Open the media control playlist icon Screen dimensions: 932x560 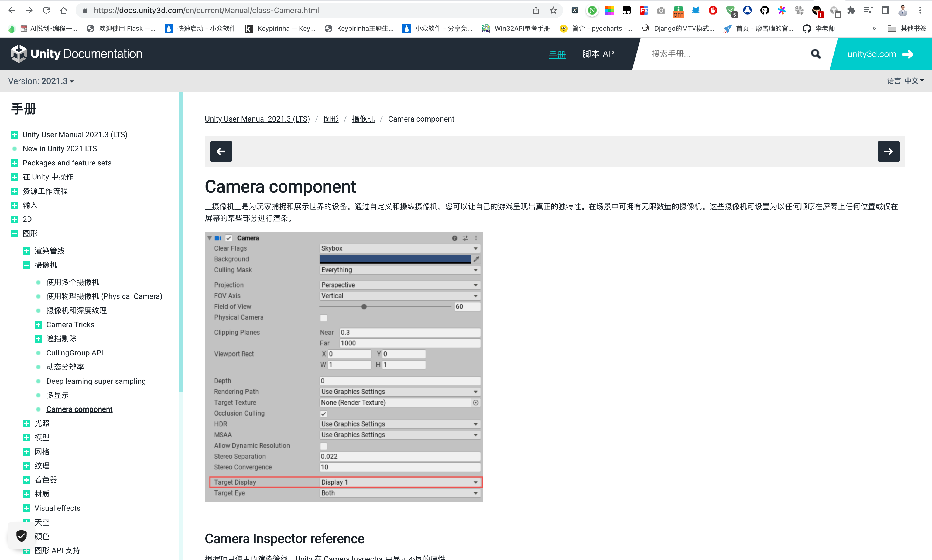click(868, 10)
